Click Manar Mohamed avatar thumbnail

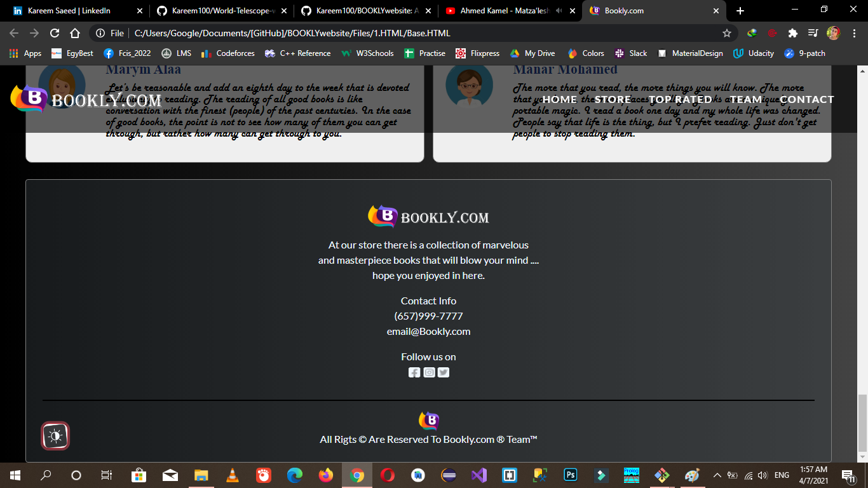pyautogui.click(x=469, y=84)
